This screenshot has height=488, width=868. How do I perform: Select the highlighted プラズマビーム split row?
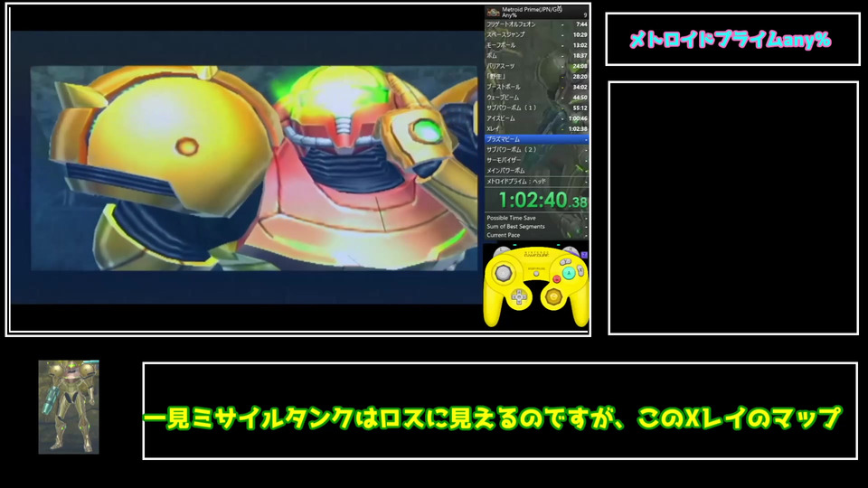[536, 139]
